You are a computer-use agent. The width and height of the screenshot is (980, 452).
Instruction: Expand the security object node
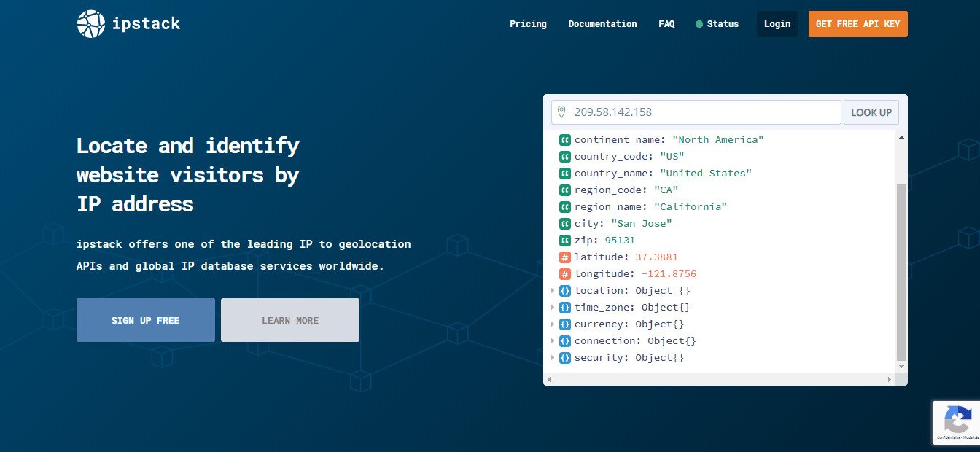552,358
